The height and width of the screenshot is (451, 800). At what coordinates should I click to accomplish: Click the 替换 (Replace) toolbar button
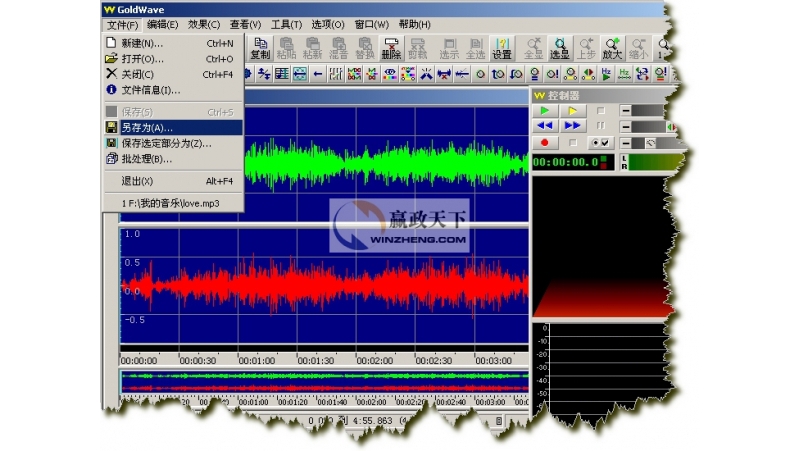(x=365, y=48)
